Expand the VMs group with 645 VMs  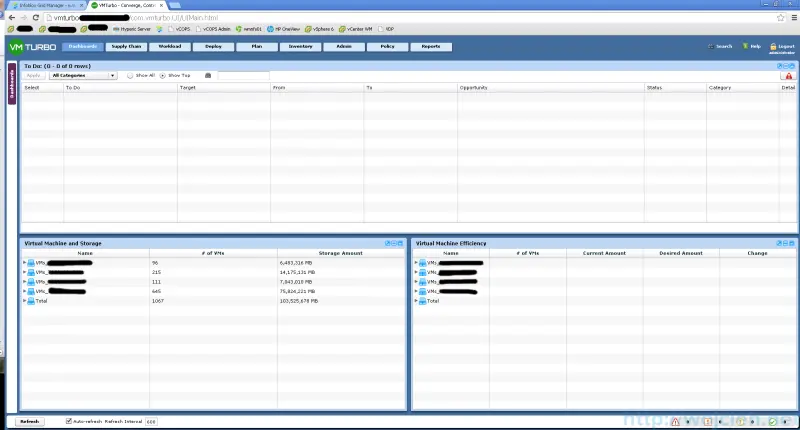pyautogui.click(x=24, y=291)
